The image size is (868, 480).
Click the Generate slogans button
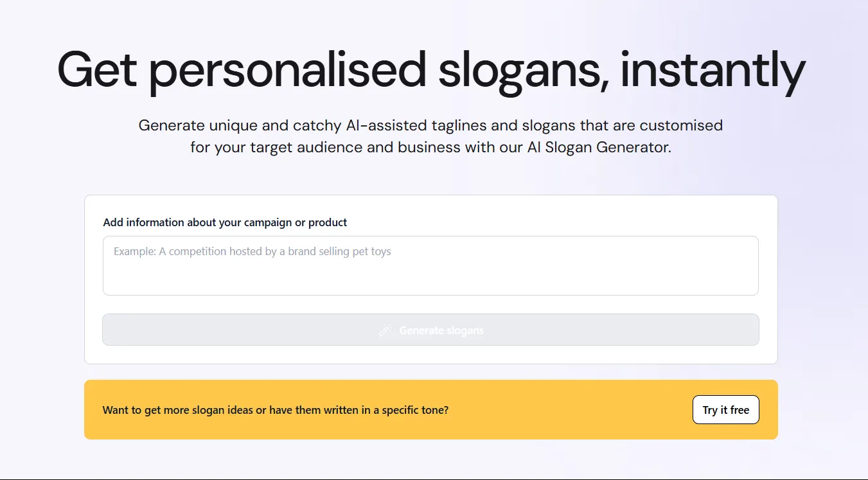coord(430,330)
